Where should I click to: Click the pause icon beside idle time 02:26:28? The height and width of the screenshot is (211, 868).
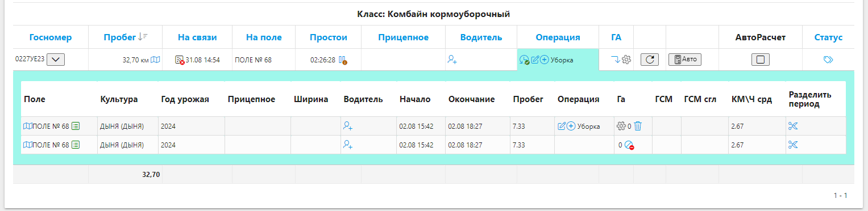point(343,60)
